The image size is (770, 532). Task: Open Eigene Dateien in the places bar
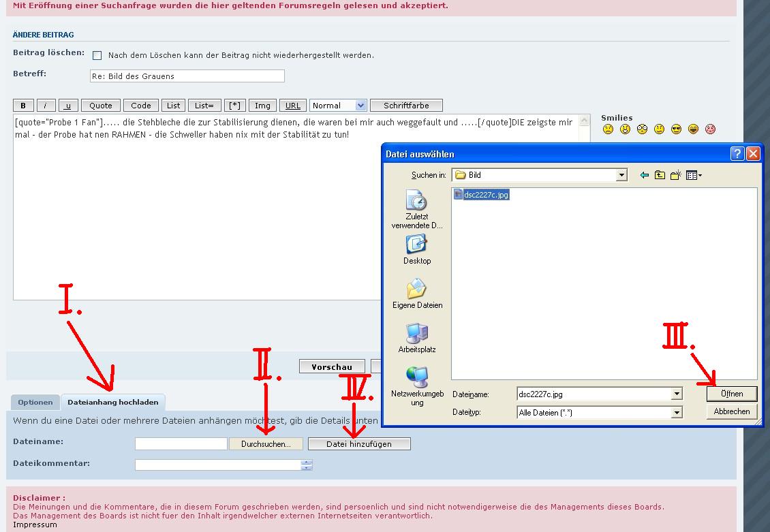[x=417, y=293]
